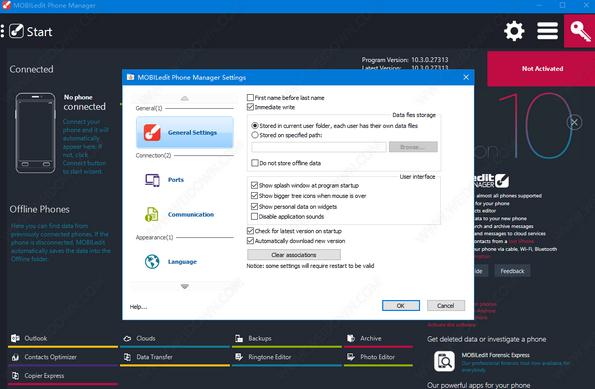
Task: Toggle Automatically download new version
Action: click(250, 241)
